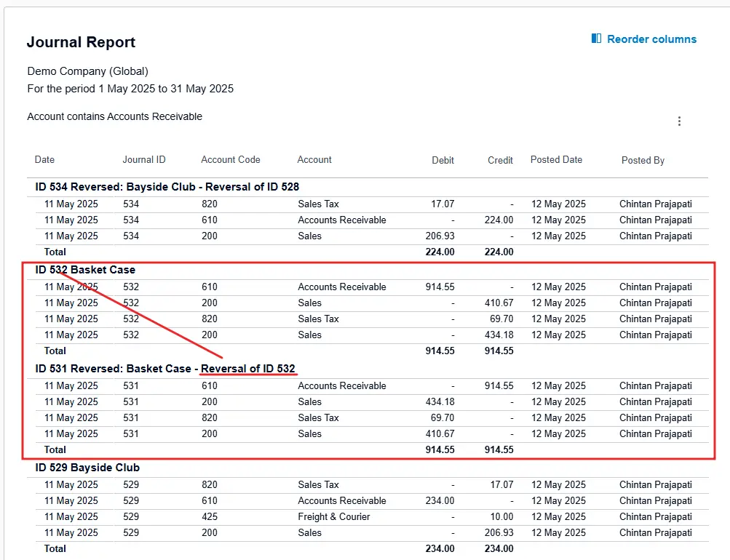Click the Account Code column header
Screen dimensions: 730x560
coord(230,160)
